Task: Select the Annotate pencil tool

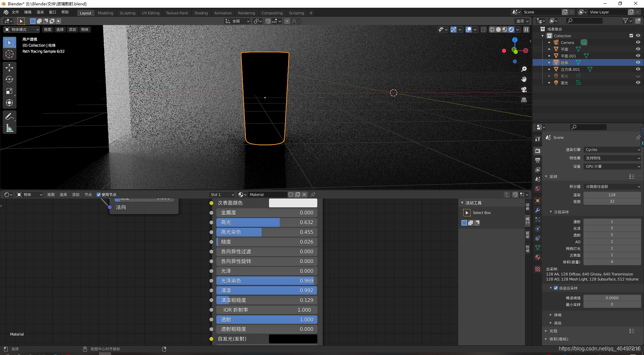Action: tap(9, 116)
